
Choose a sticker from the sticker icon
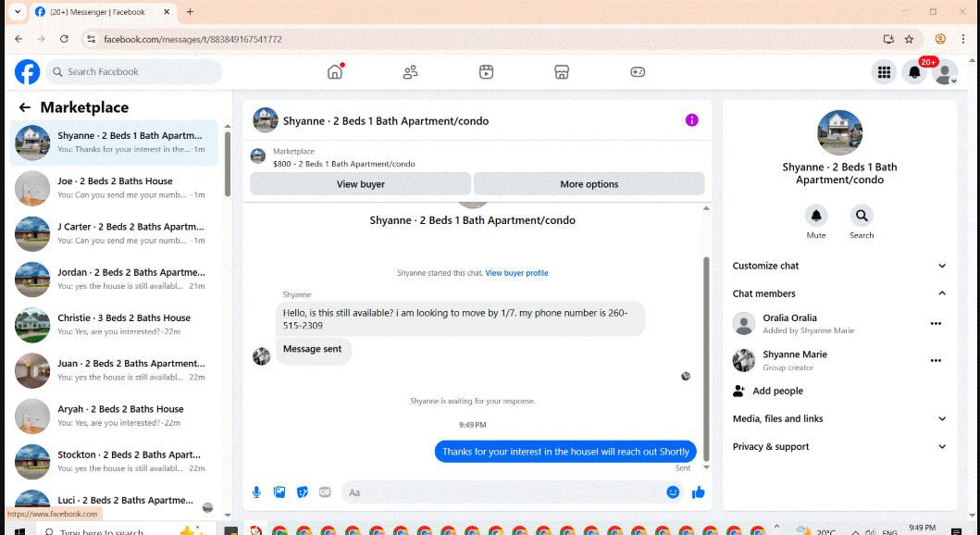click(303, 492)
